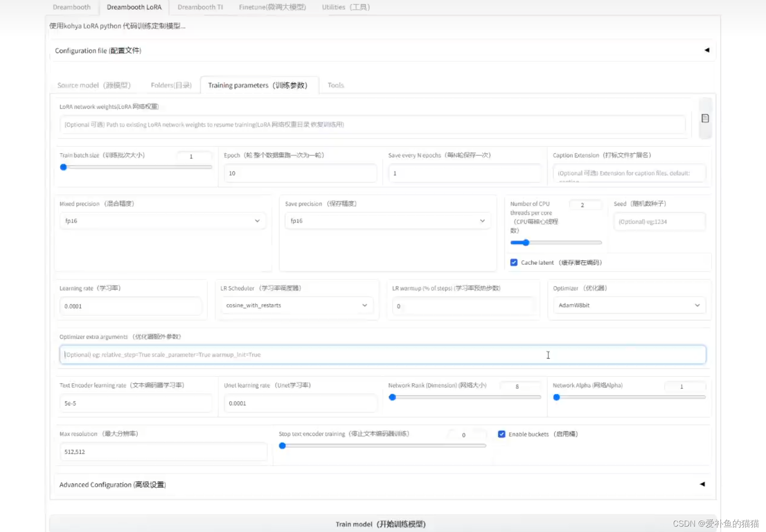The width and height of the screenshot is (766, 532).
Task: Switch to the Folders sub-tab
Action: click(171, 85)
